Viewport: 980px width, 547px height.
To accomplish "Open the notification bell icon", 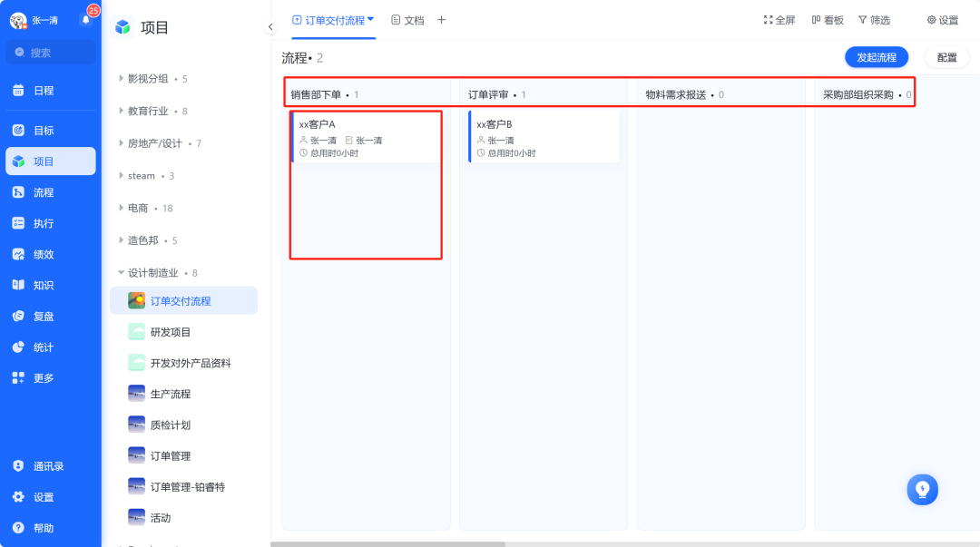I will (86, 20).
